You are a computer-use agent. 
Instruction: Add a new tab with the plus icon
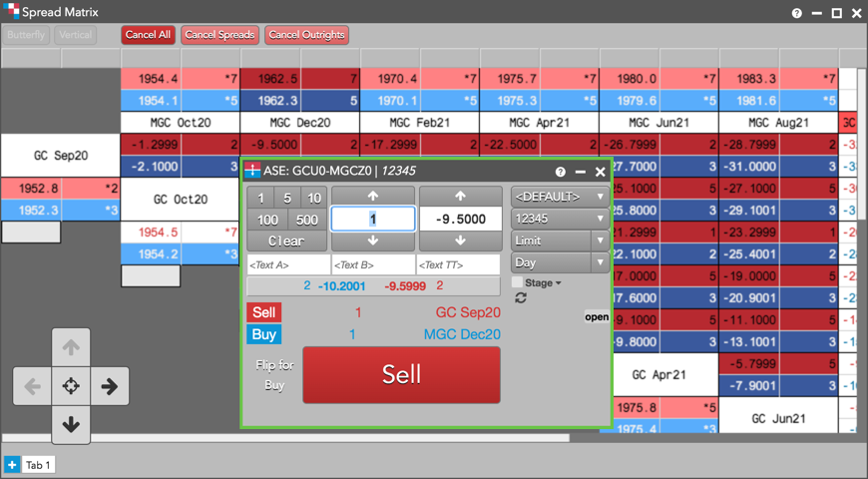point(12,465)
